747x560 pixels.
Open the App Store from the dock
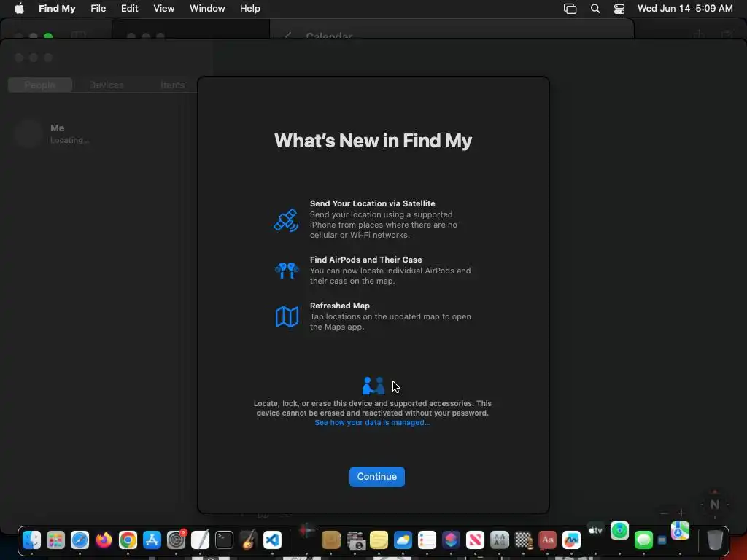pyautogui.click(x=152, y=540)
